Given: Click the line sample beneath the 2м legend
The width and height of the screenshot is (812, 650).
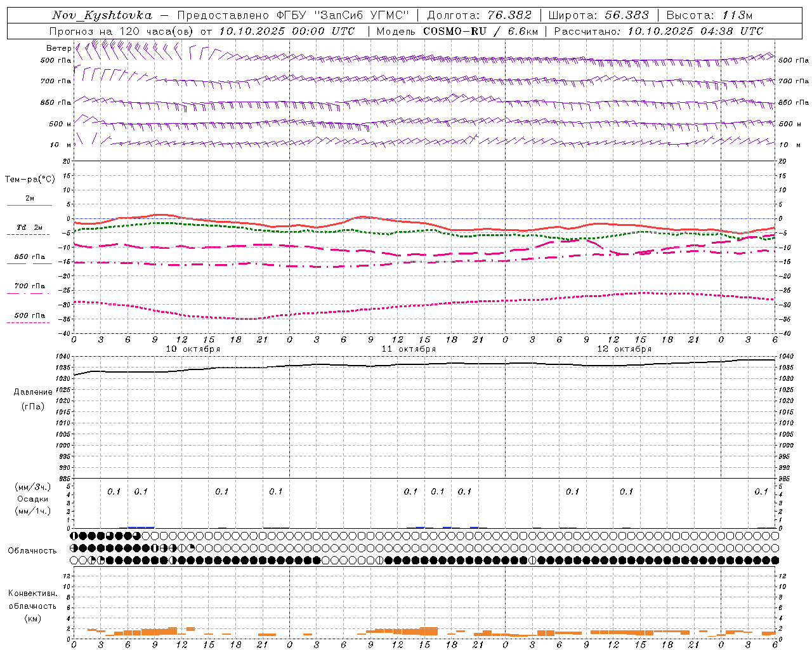Looking at the screenshot, I should pyautogui.click(x=29, y=206).
